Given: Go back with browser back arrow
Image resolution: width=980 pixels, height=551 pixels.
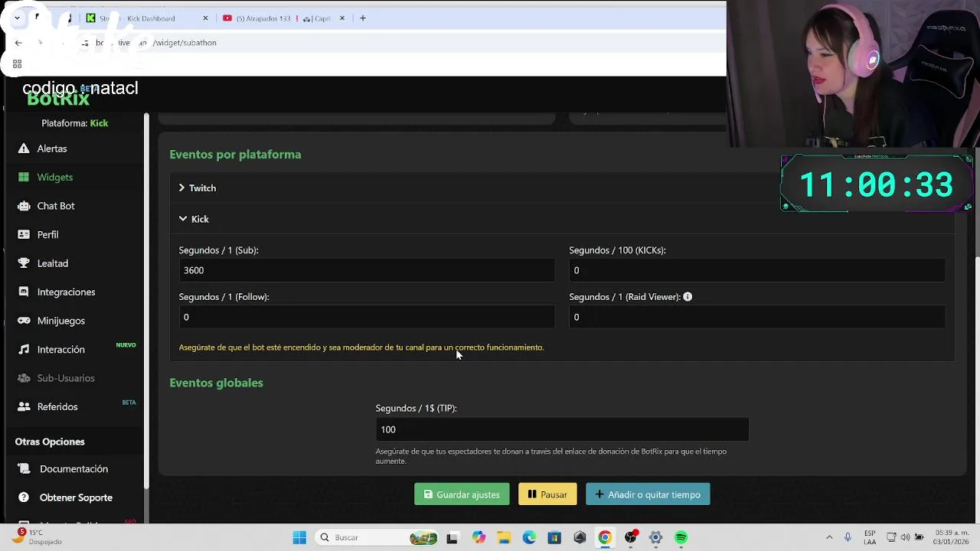Looking at the screenshot, I should tap(18, 43).
